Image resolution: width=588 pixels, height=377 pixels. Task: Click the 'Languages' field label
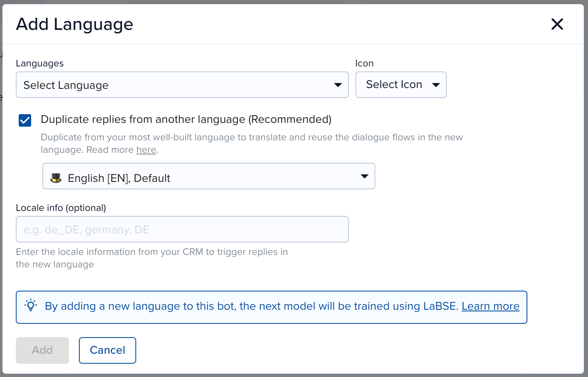40,64
